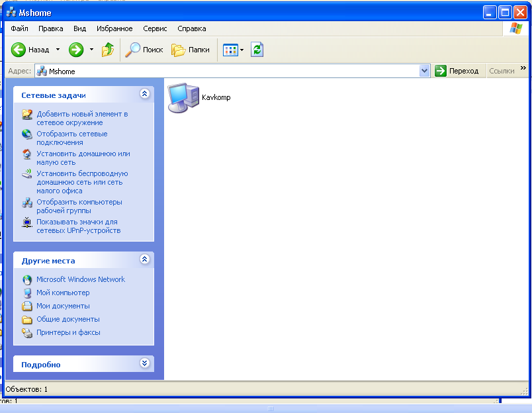Open the Принтеры и факсы link
The image size is (532, 413).
(x=69, y=332)
